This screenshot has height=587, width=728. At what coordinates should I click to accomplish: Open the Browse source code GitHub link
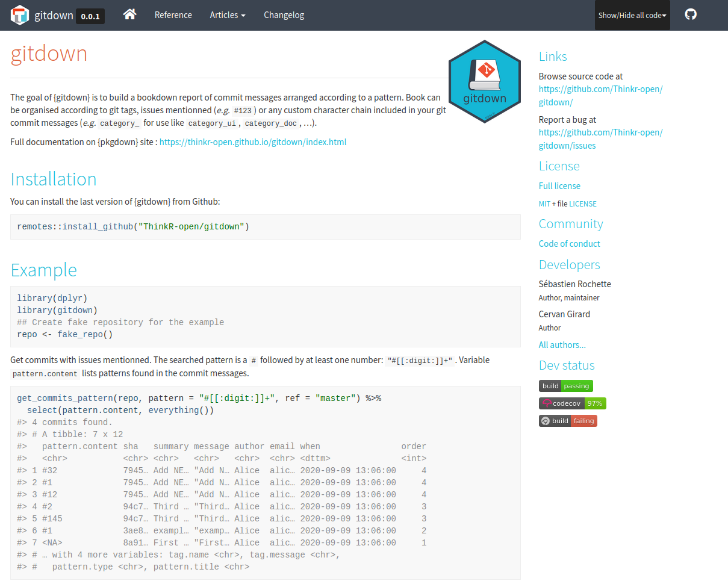tap(600, 96)
